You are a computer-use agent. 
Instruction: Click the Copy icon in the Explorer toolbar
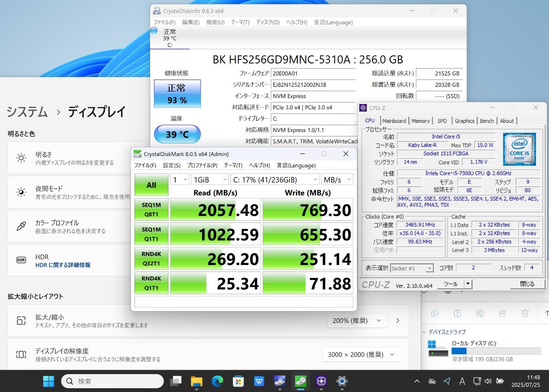[435, 313]
